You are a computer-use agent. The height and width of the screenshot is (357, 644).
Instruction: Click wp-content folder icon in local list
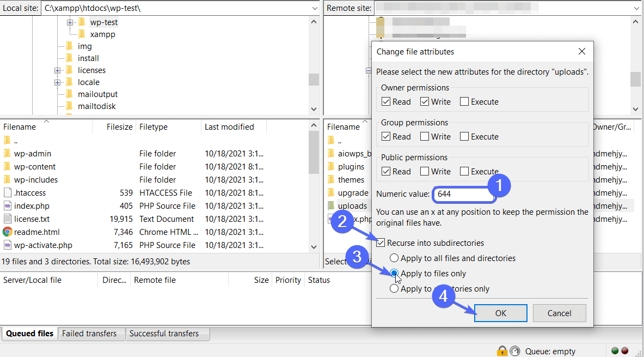7,167
